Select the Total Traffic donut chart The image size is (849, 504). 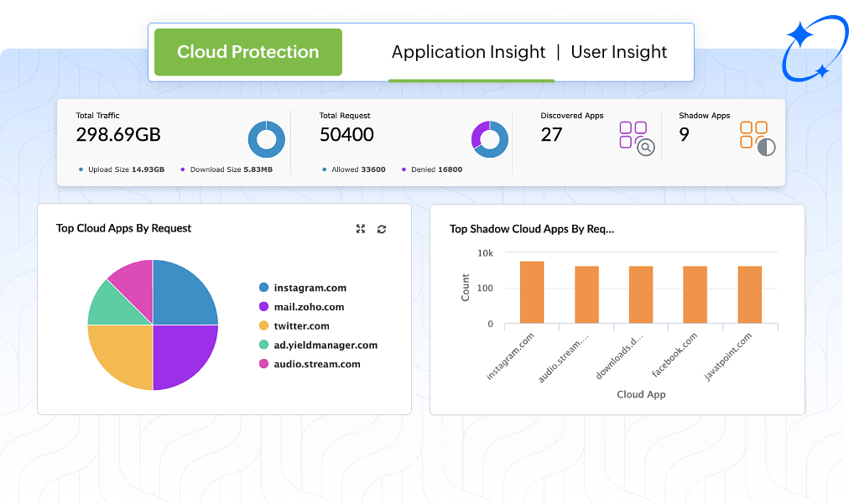coord(266,139)
